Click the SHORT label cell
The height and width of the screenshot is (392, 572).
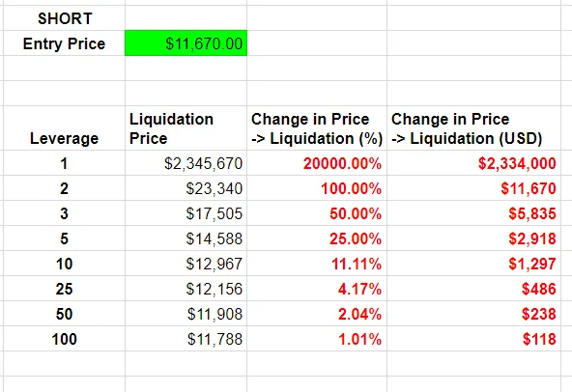coord(64,18)
